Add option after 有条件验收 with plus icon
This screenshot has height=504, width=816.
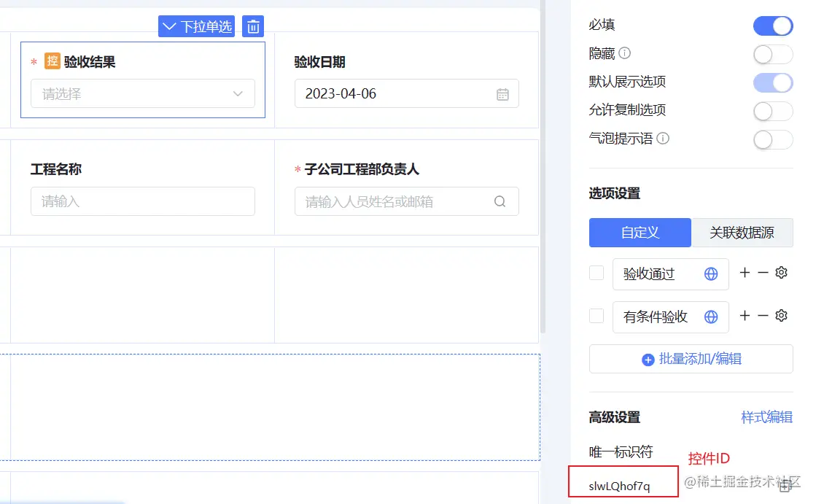pyautogui.click(x=745, y=316)
